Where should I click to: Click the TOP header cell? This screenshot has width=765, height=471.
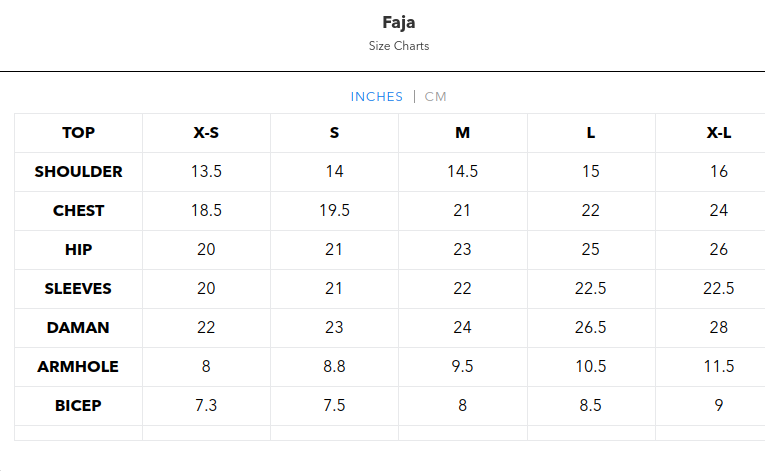[79, 133]
